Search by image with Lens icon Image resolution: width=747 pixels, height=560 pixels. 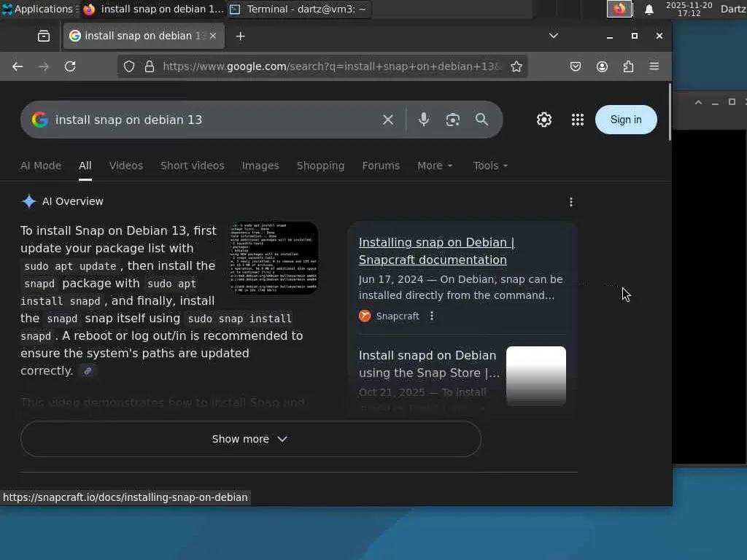click(x=452, y=120)
